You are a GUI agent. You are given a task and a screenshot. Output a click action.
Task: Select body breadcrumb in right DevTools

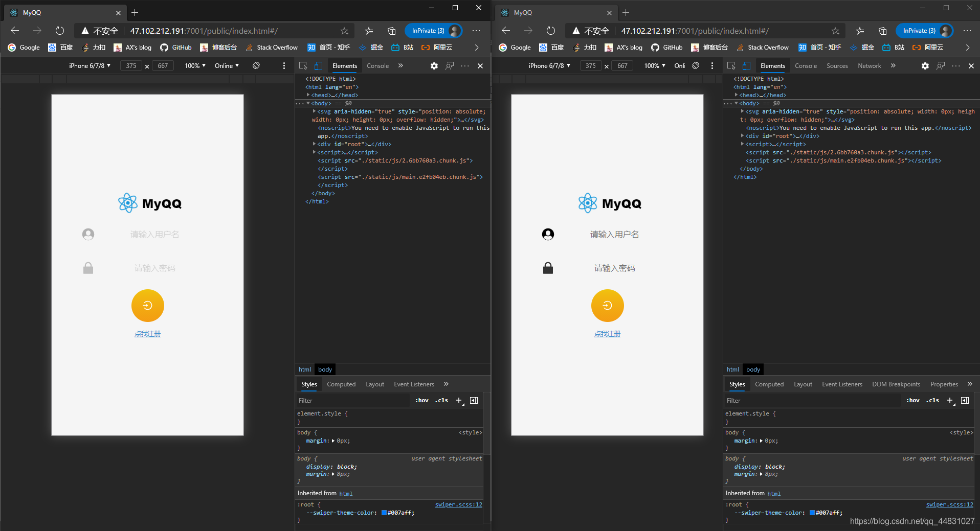(x=753, y=370)
